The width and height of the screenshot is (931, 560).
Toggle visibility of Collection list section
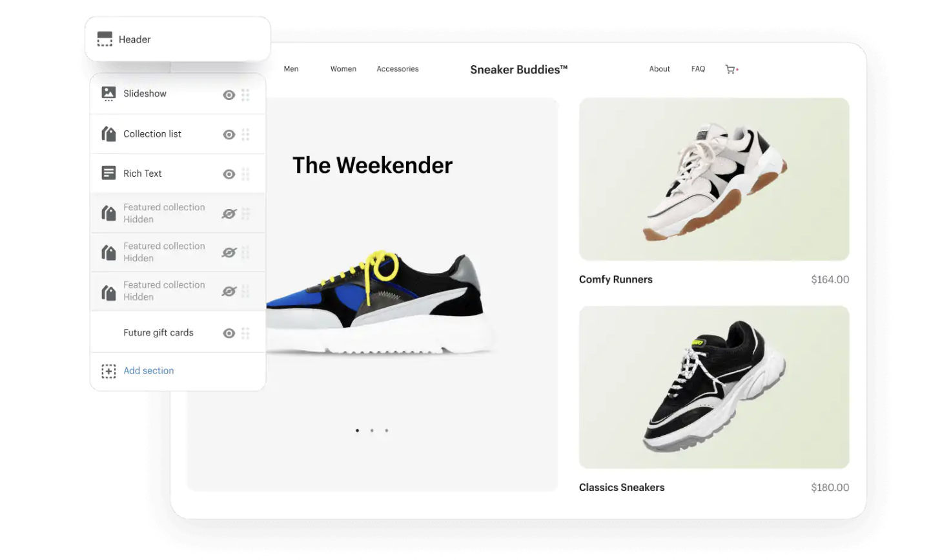pos(229,135)
